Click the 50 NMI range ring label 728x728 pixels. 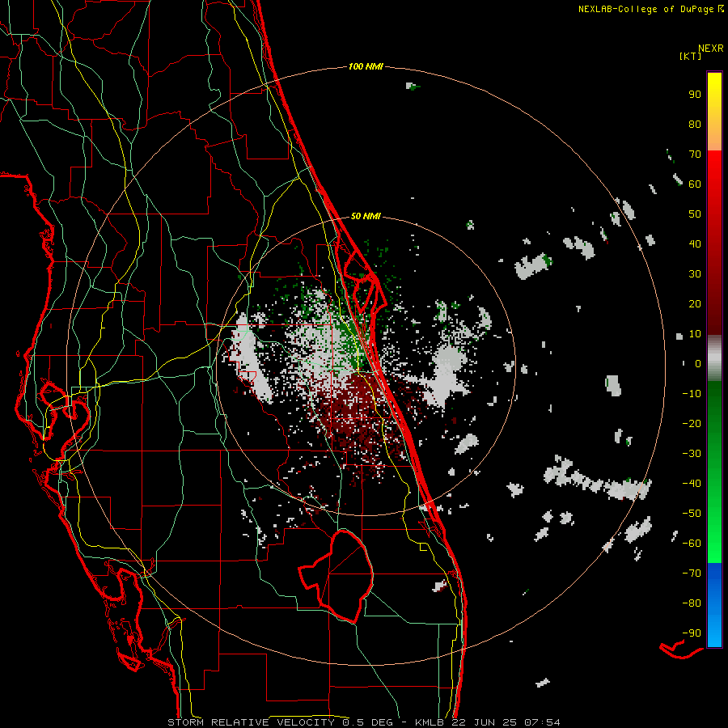pos(366,216)
